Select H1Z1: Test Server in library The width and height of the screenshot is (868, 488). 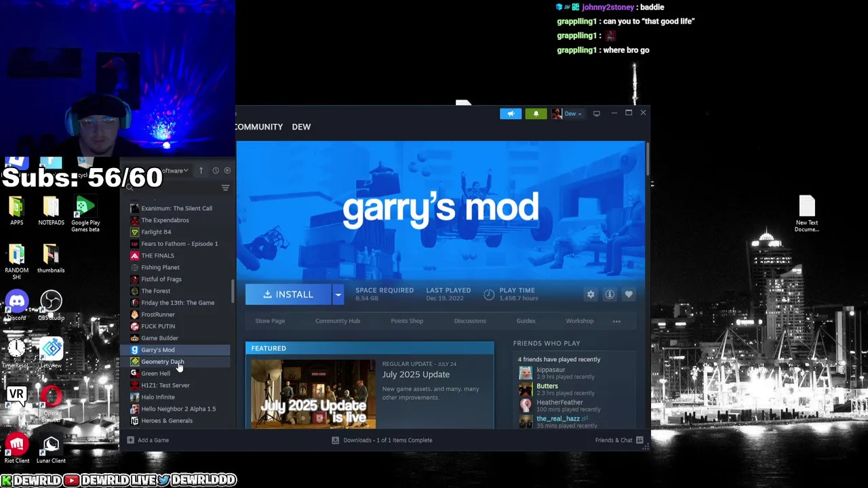pyautogui.click(x=175, y=385)
